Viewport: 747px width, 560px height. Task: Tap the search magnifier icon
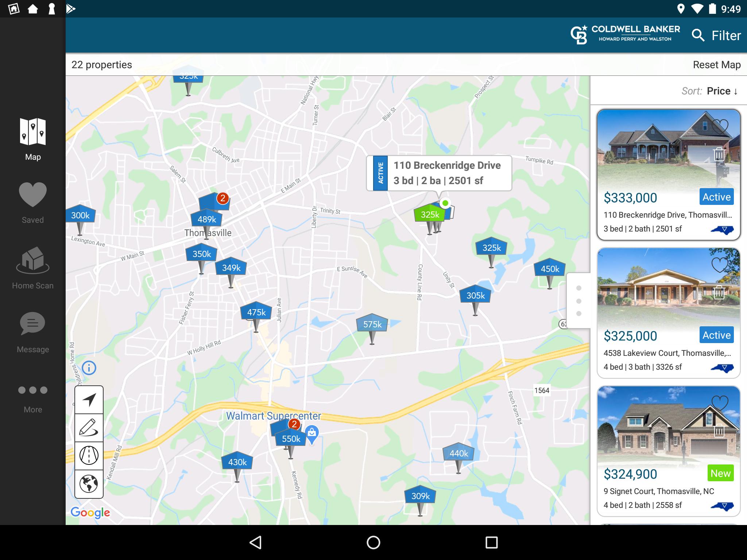click(698, 35)
